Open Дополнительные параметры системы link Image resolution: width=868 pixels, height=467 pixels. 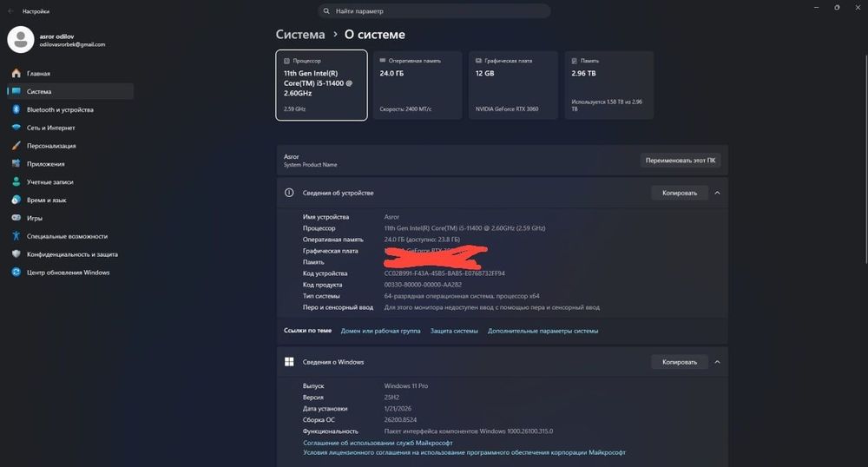(x=542, y=331)
